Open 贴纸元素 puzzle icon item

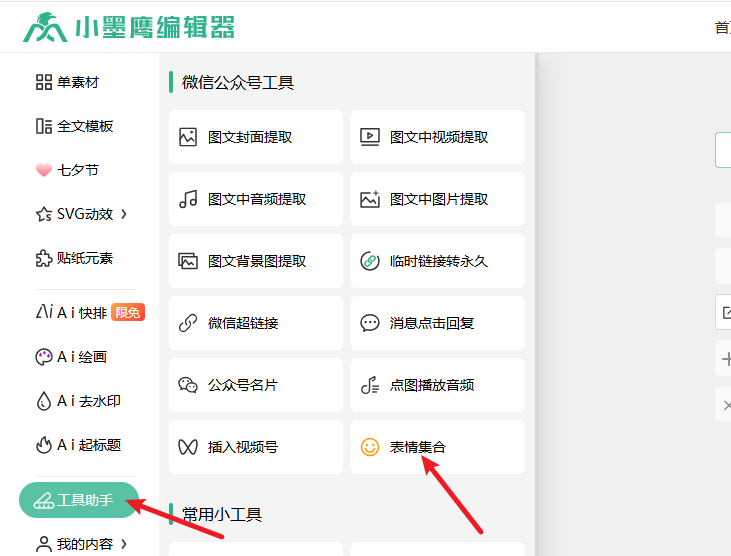[75, 258]
